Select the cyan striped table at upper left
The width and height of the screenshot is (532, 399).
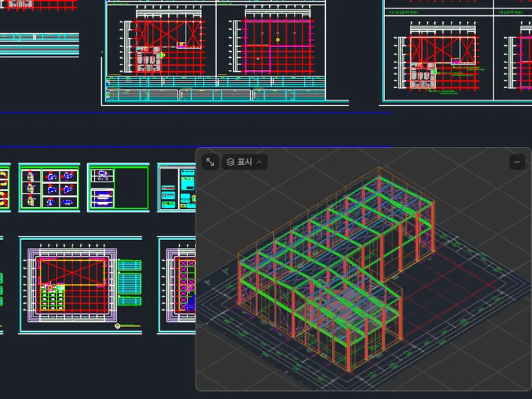[39, 45]
